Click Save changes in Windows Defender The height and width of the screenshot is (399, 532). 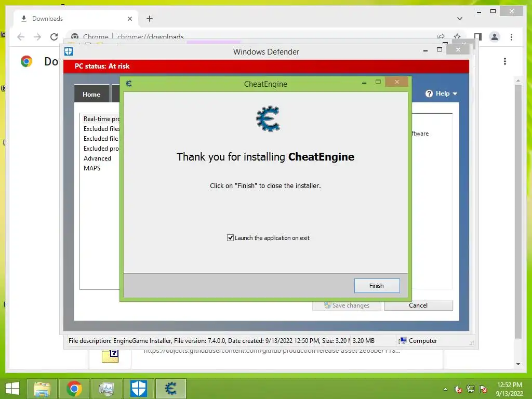[x=347, y=305]
